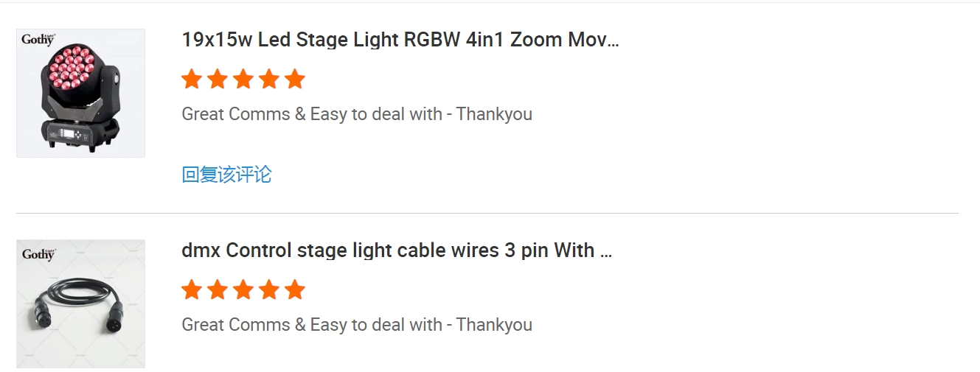
Task: Open the 19x15w Led Stage Light title
Action: click(x=400, y=40)
